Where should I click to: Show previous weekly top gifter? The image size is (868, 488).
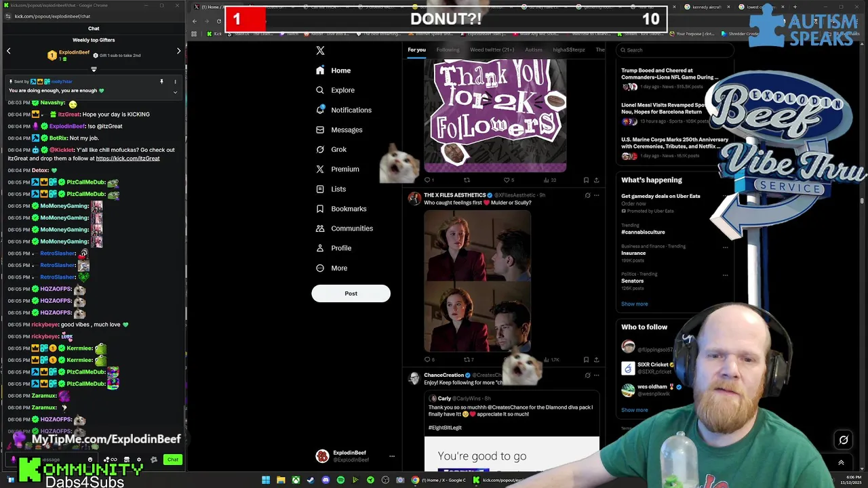(x=9, y=51)
